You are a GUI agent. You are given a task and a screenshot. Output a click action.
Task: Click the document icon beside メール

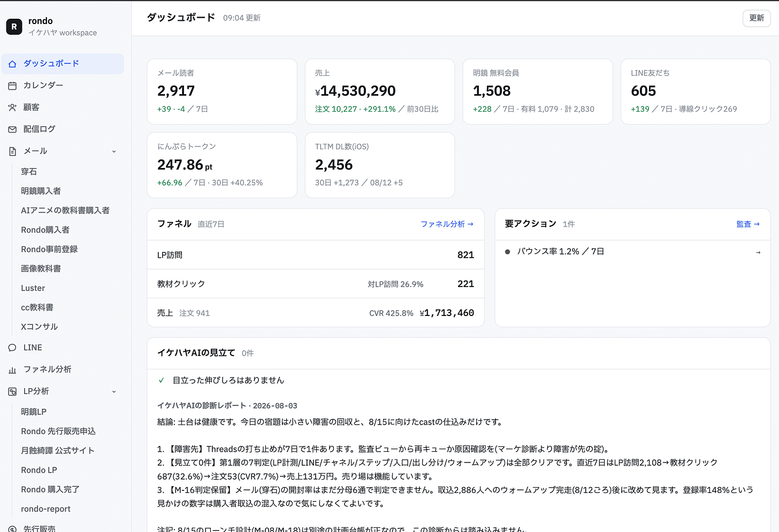[12, 151]
